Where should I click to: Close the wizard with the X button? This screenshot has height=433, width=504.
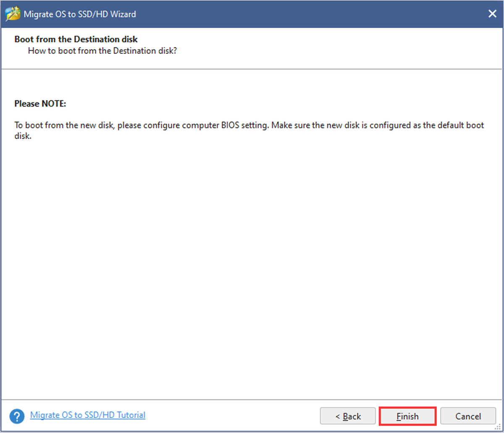492,14
